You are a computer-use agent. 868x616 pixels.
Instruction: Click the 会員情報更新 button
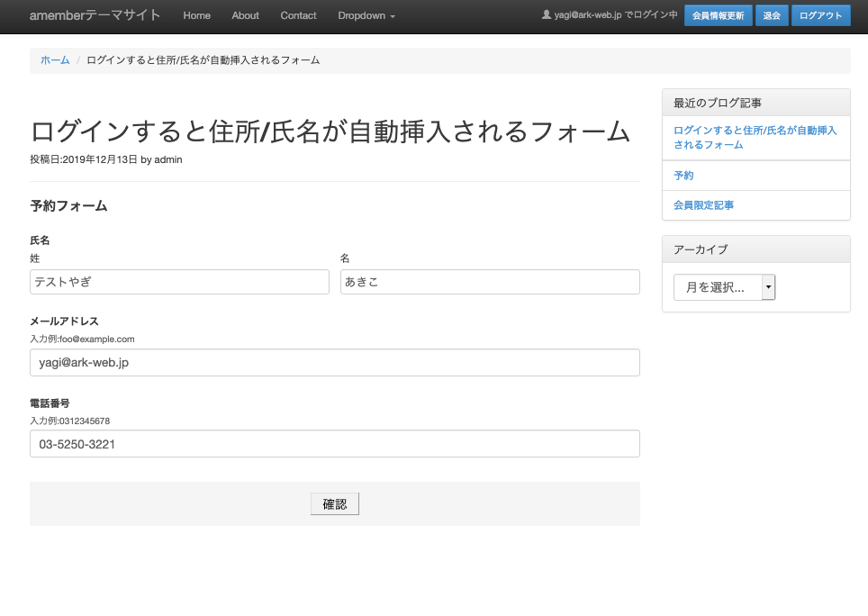coord(718,15)
